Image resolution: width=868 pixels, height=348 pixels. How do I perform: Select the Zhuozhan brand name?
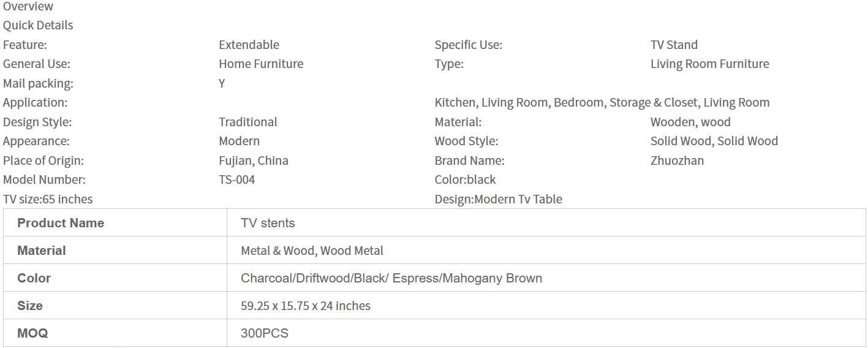point(677,161)
